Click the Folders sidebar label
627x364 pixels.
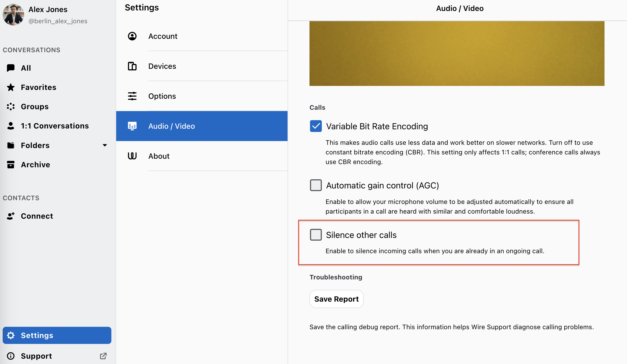click(35, 145)
